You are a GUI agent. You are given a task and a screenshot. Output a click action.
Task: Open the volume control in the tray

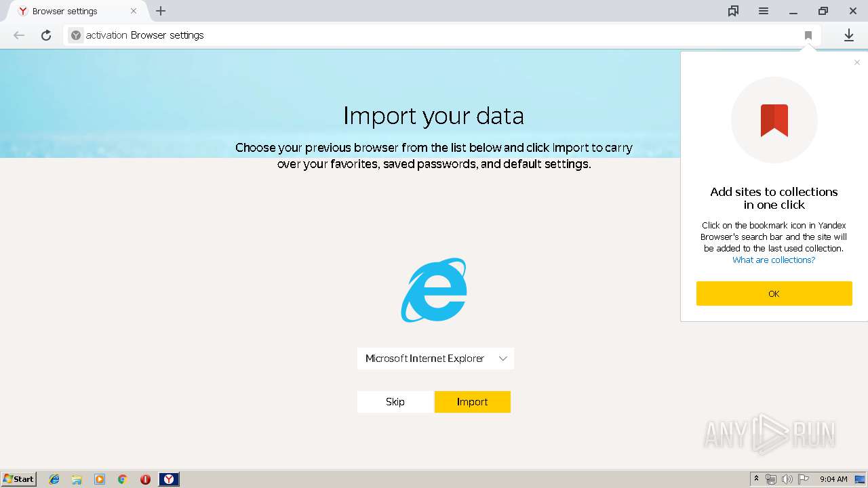(x=787, y=479)
